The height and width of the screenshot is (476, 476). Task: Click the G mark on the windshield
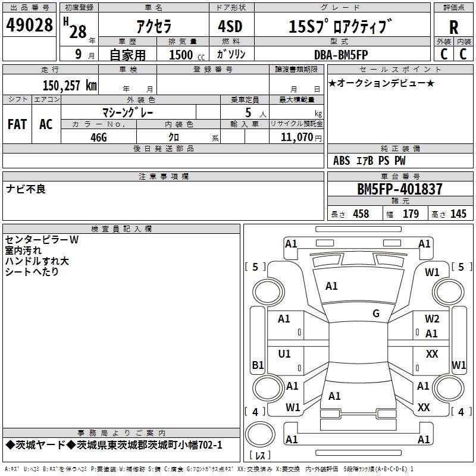point(376,314)
